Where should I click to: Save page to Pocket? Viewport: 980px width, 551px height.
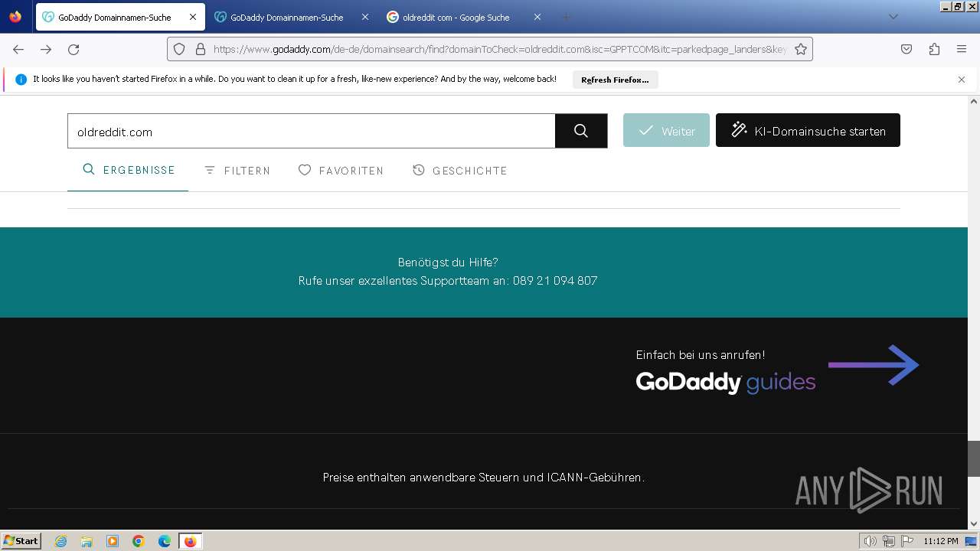pos(906,49)
